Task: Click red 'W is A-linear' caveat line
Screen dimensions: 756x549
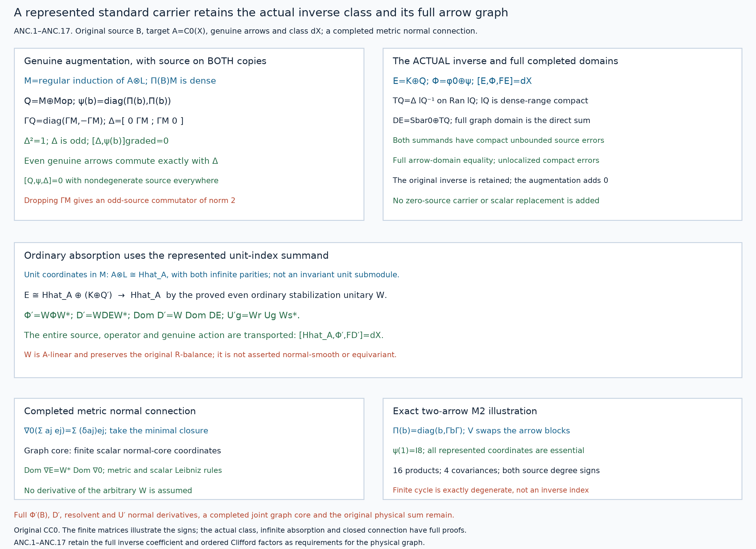Action: [x=210, y=354]
